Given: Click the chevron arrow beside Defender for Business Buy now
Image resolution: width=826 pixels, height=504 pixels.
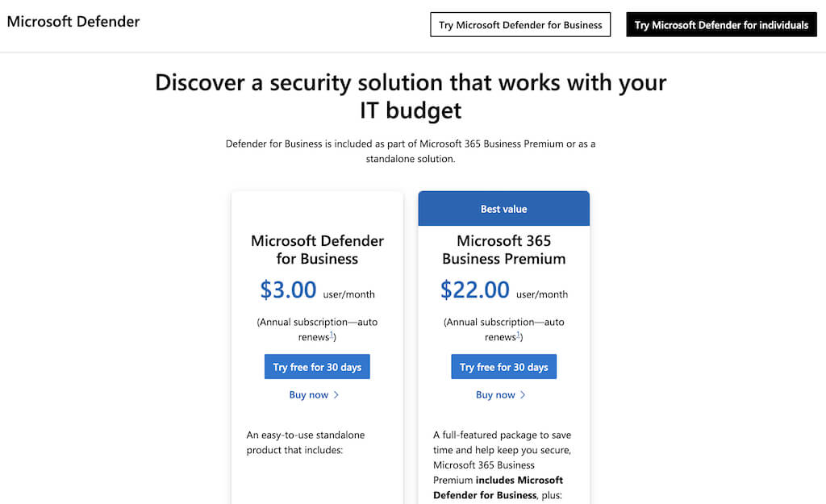Looking at the screenshot, I should click(336, 395).
